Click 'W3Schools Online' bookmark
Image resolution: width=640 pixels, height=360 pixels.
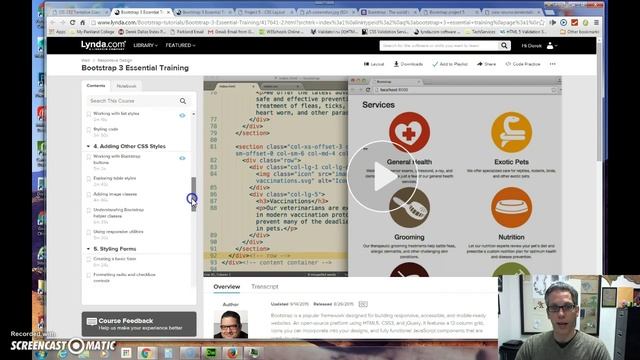click(x=281, y=31)
